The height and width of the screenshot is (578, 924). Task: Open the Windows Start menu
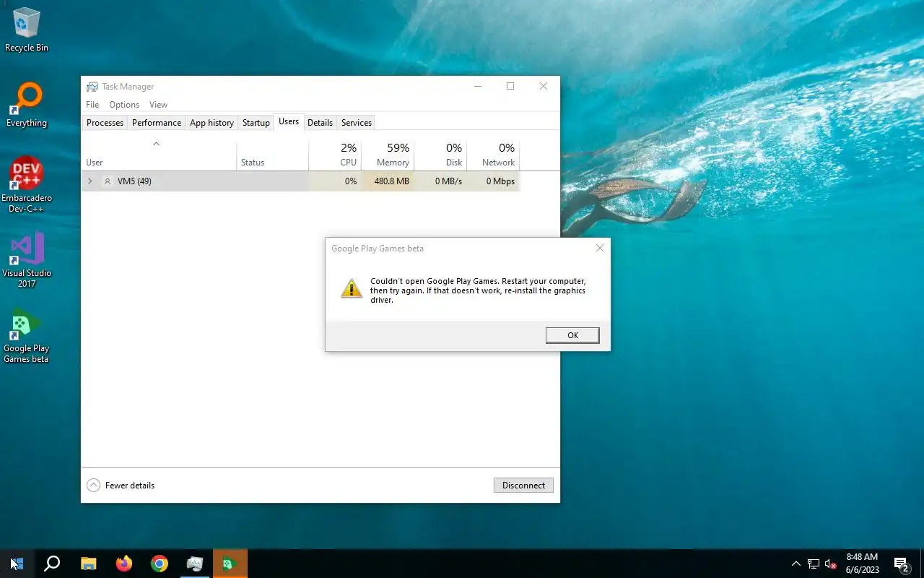17,564
